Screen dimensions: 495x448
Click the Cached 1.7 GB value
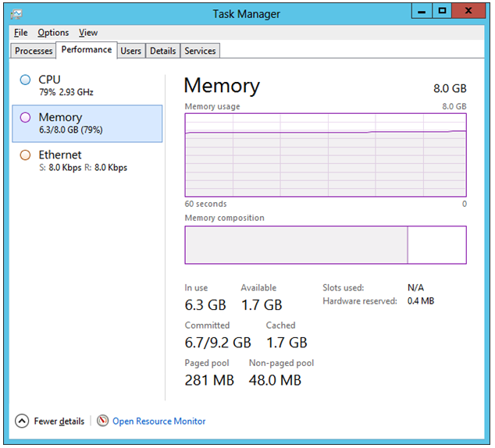pyautogui.click(x=287, y=343)
